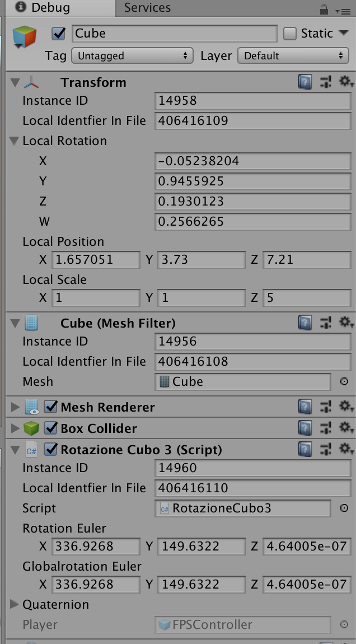
Task: Open Cube Mesh Filter help reference
Action: click(x=305, y=323)
